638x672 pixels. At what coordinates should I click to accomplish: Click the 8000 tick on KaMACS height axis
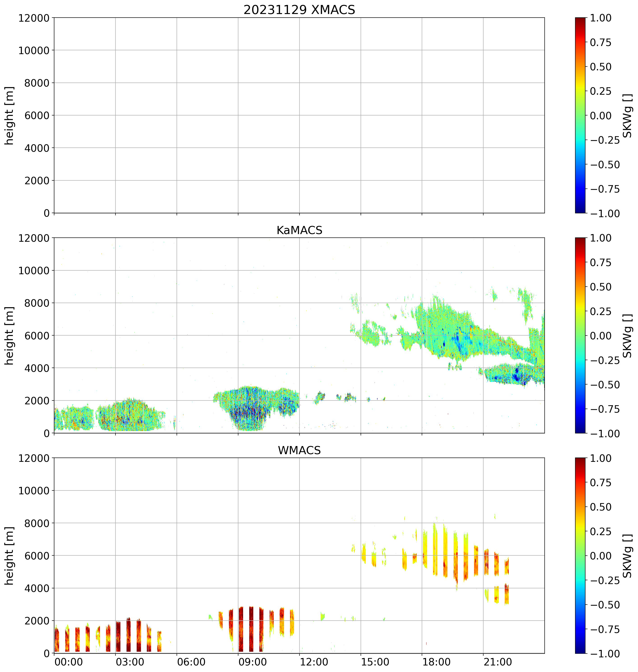(37, 303)
